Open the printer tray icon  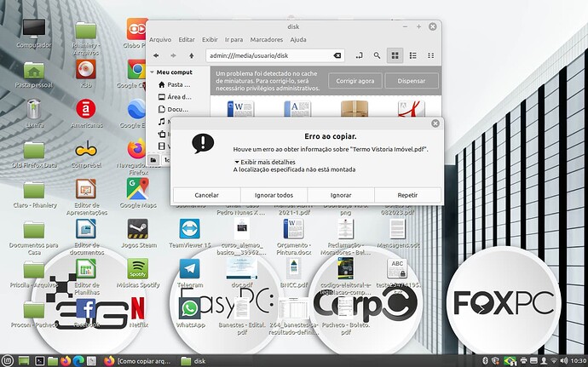[523, 361]
